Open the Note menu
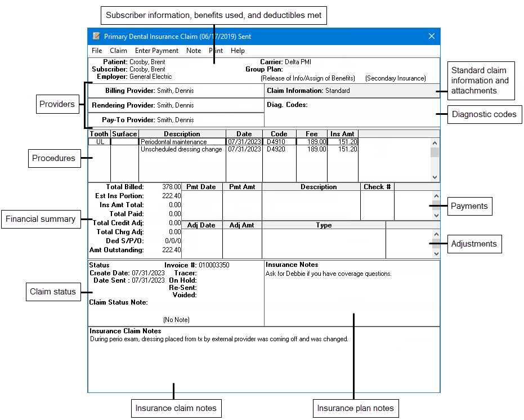 click(194, 51)
